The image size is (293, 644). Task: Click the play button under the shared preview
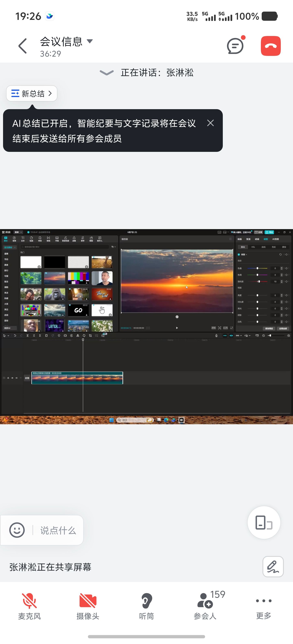point(177,328)
